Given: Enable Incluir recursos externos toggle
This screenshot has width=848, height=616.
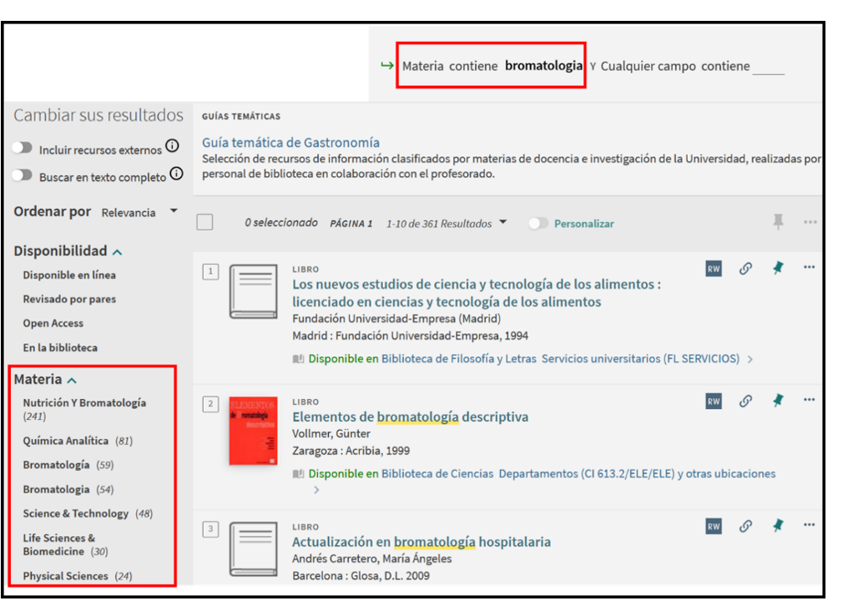Looking at the screenshot, I should [23, 149].
